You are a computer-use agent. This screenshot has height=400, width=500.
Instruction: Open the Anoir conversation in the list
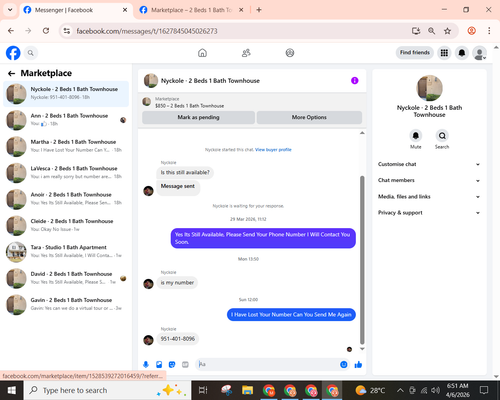[x=66, y=199]
